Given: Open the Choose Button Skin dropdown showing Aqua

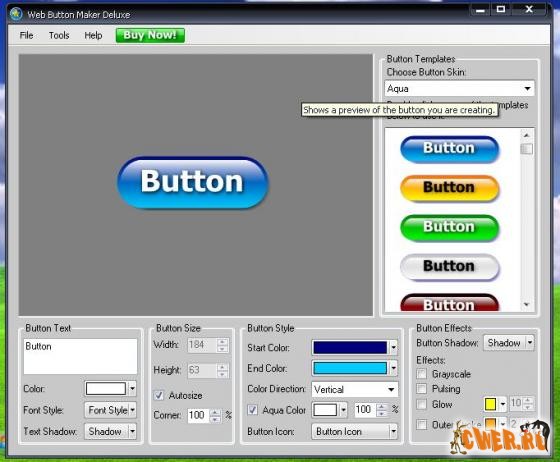Looking at the screenshot, I should coord(459,88).
